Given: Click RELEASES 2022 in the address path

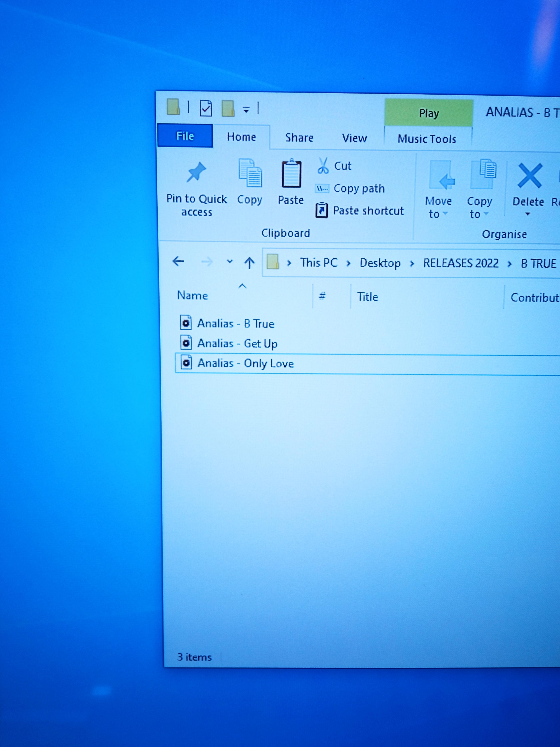Looking at the screenshot, I should pos(461,263).
